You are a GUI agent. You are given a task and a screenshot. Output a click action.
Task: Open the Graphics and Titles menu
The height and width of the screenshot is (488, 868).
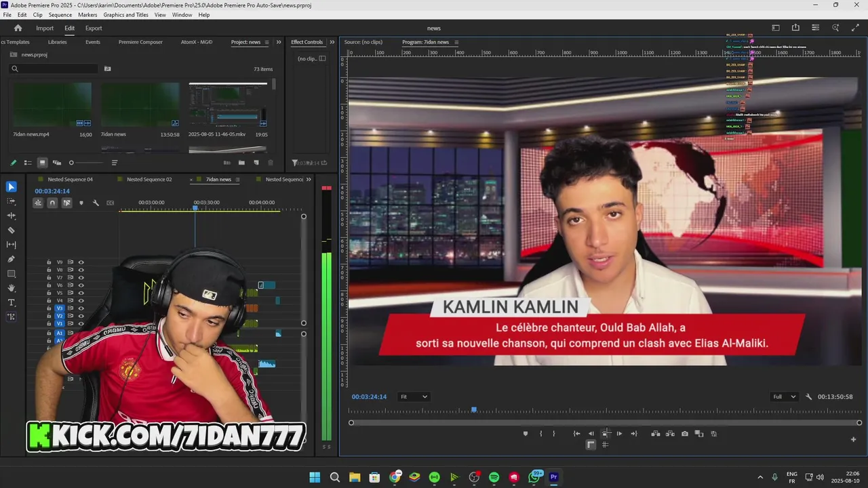(x=126, y=15)
